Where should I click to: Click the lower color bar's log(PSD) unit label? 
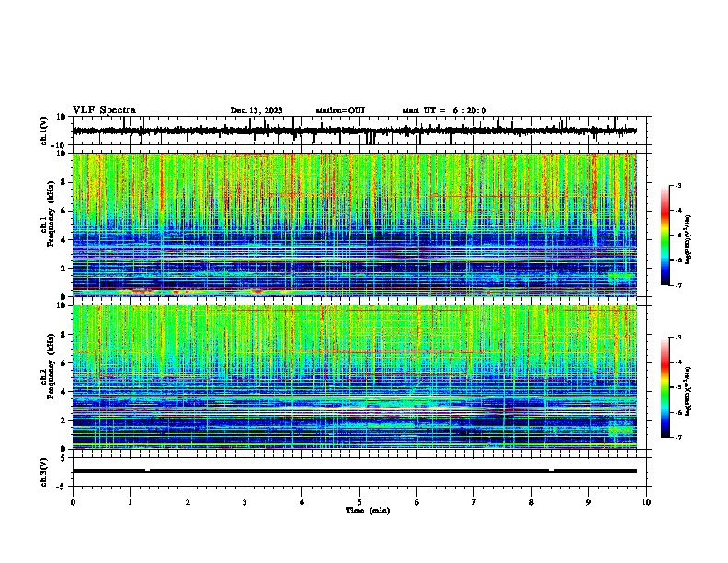(688, 391)
